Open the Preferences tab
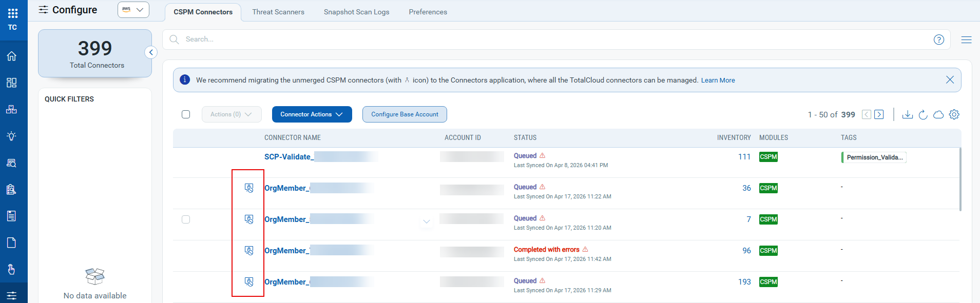Screen dimensions: 980x303 coord(428,12)
